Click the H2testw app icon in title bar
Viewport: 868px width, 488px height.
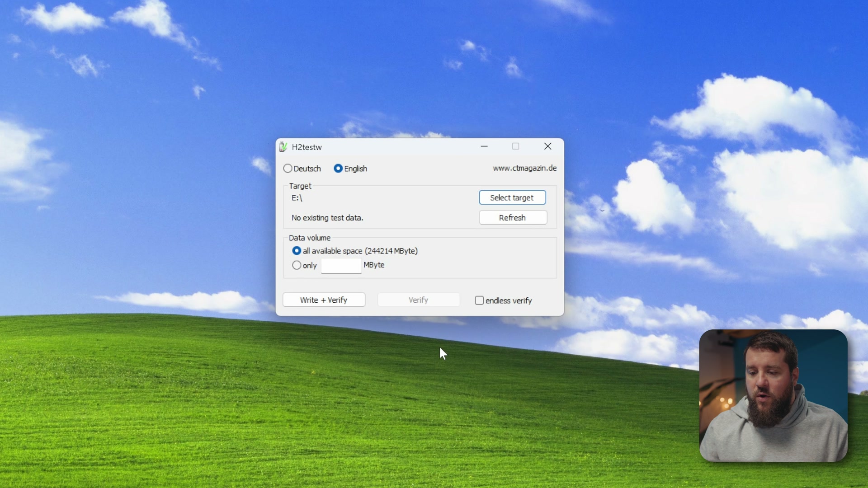click(283, 147)
